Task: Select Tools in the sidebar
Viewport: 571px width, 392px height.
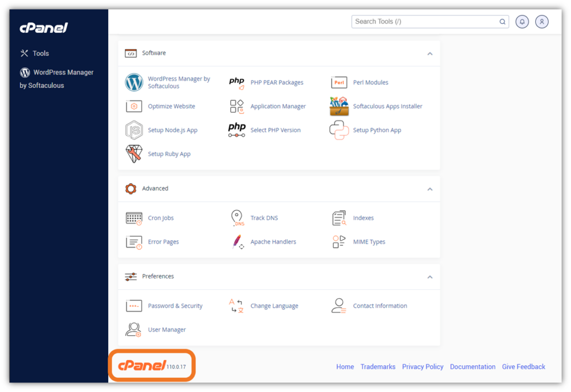Action: pos(35,53)
